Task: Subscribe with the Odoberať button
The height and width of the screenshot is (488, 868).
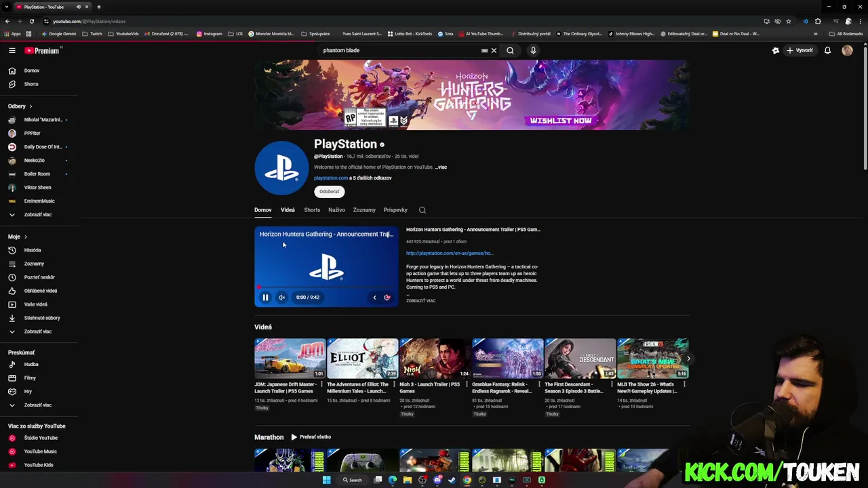Action: [x=330, y=192]
